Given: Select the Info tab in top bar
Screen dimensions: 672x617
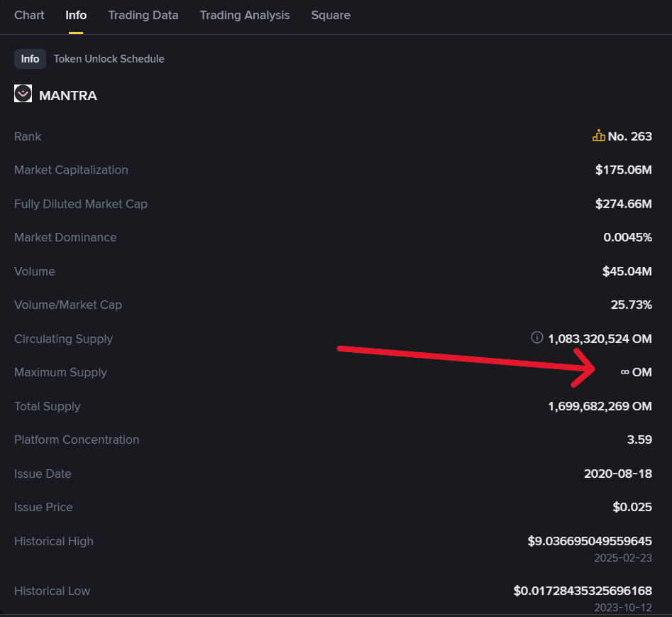Looking at the screenshot, I should [x=76, y=15].
